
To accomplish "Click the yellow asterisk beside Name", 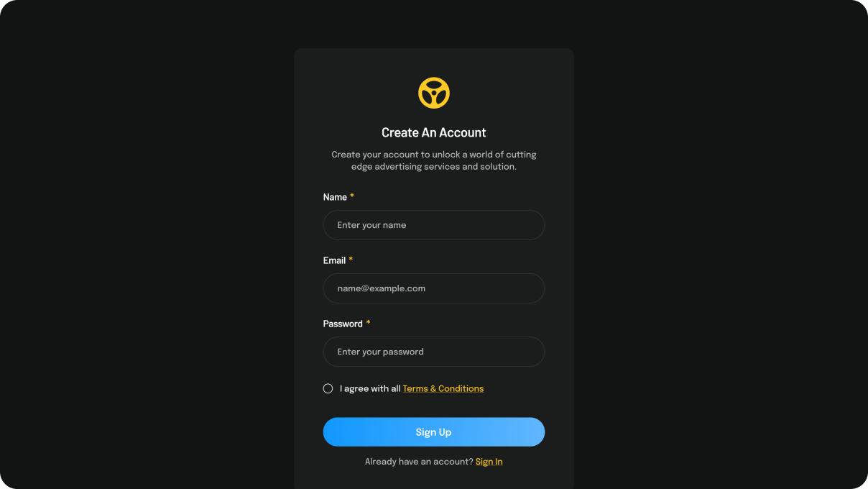I will click(352, 196).
